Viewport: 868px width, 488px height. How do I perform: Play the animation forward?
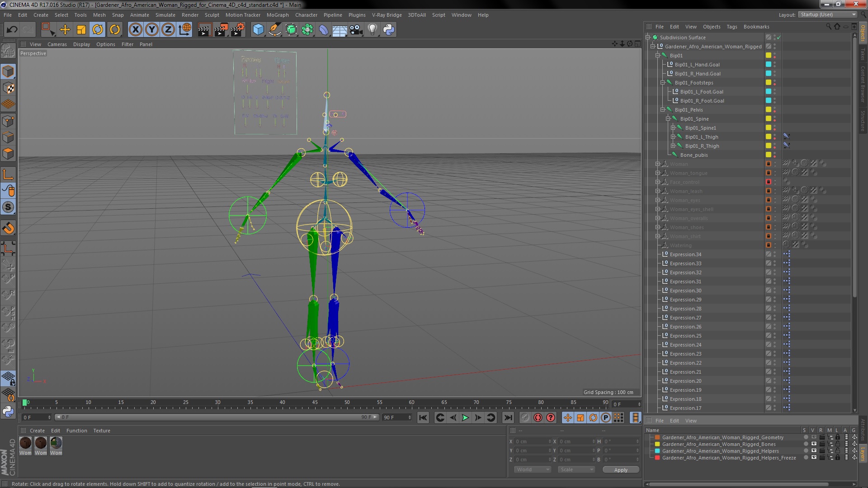[x=465, y=418]
